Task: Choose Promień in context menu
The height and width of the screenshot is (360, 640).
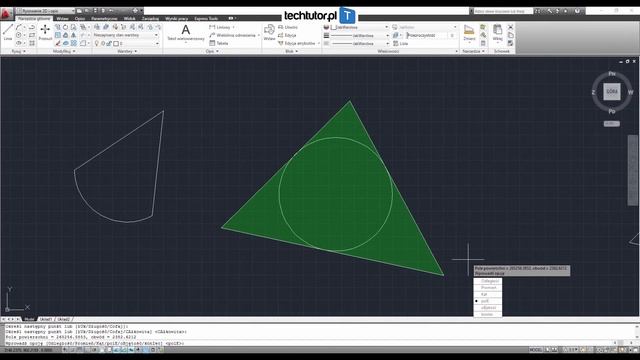Action: tap(488, 288)
